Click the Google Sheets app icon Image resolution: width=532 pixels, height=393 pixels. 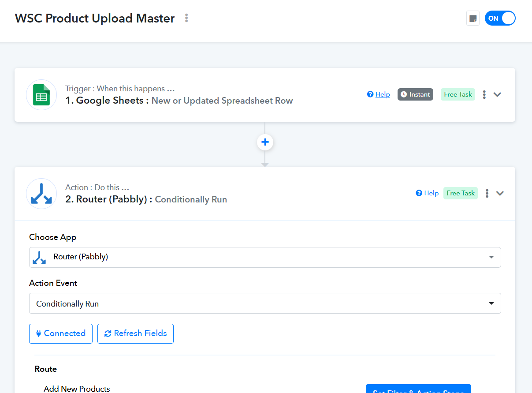click(x=41, y=95)
